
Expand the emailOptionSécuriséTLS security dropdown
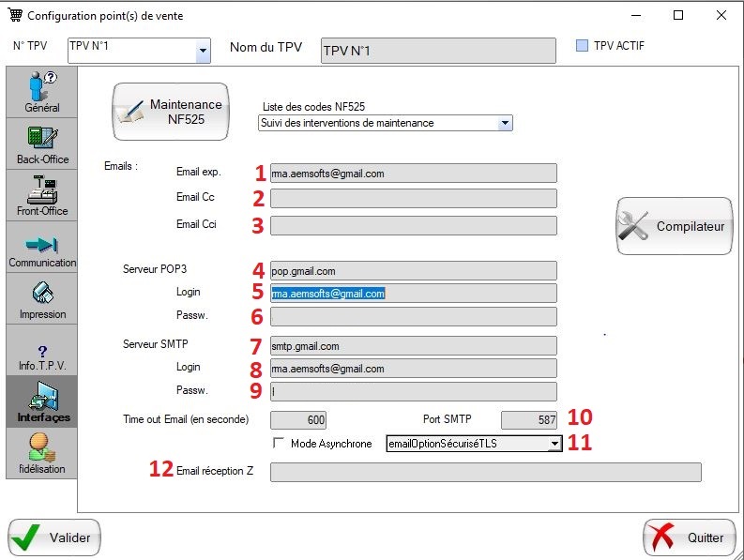tap(554, 444)
